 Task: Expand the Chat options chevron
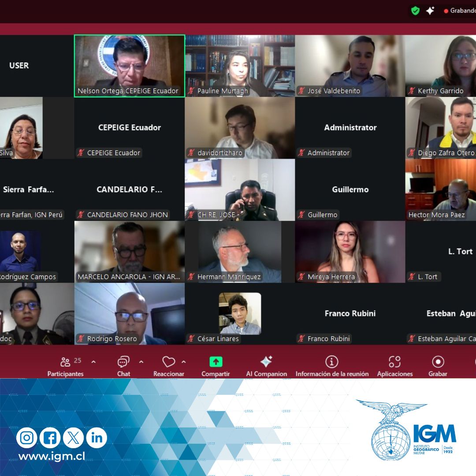coord(141,362)
